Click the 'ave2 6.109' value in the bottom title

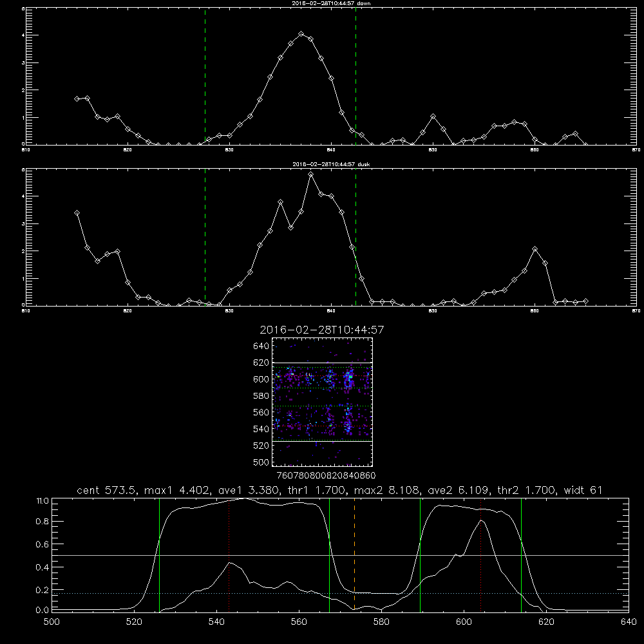(x=459, y=490)
